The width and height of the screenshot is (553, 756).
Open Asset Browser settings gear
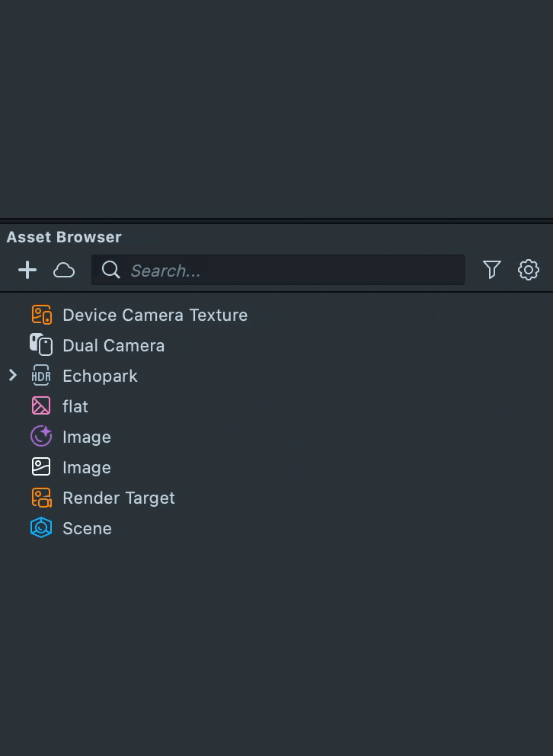click(x=529, y=270)
